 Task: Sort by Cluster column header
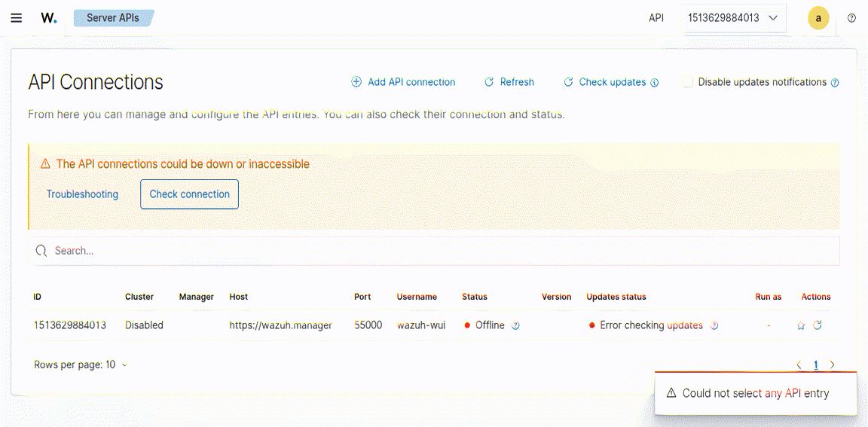click(139, 297)
